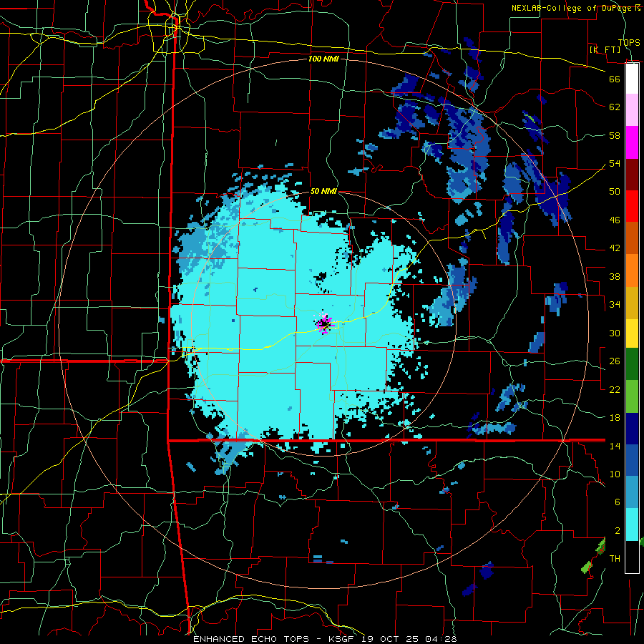Click the 100 NMI range ring label

[323, 59]
